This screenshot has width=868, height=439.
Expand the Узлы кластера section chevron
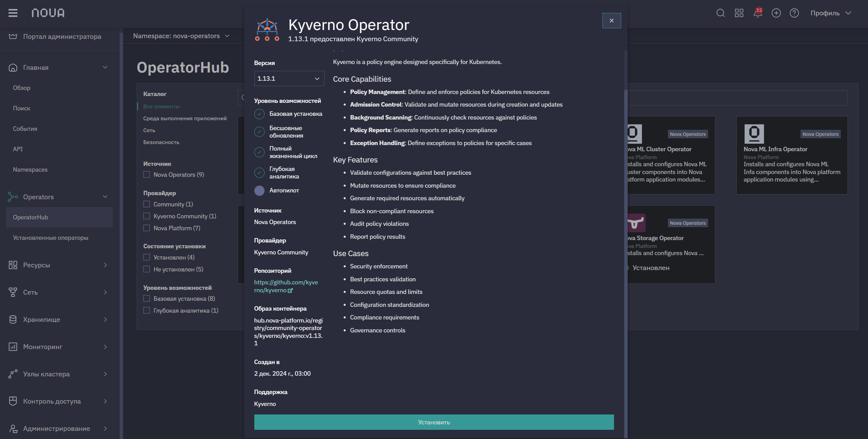(x=105, y=374)
